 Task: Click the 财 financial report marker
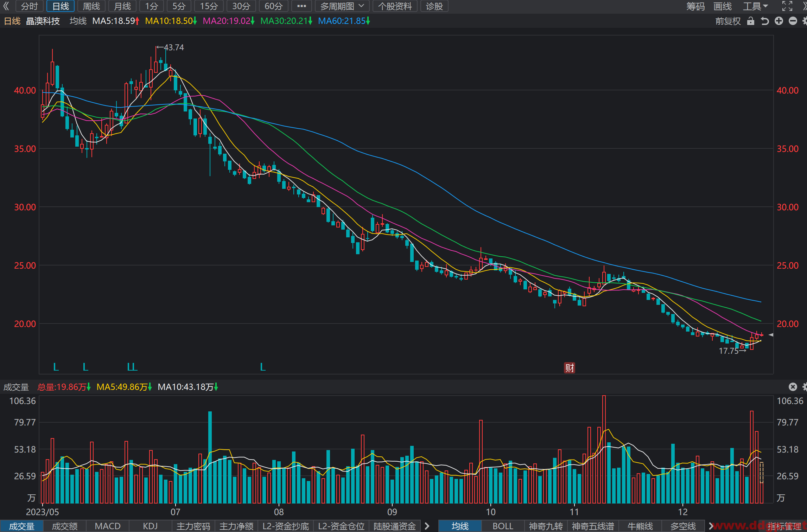[x=570, y=368]
